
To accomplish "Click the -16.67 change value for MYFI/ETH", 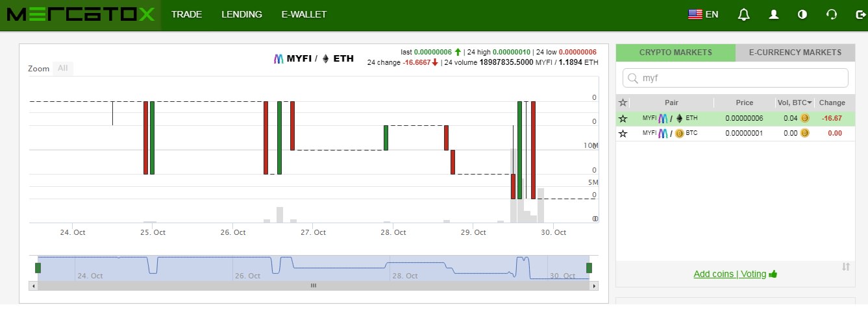I will 832,119.
